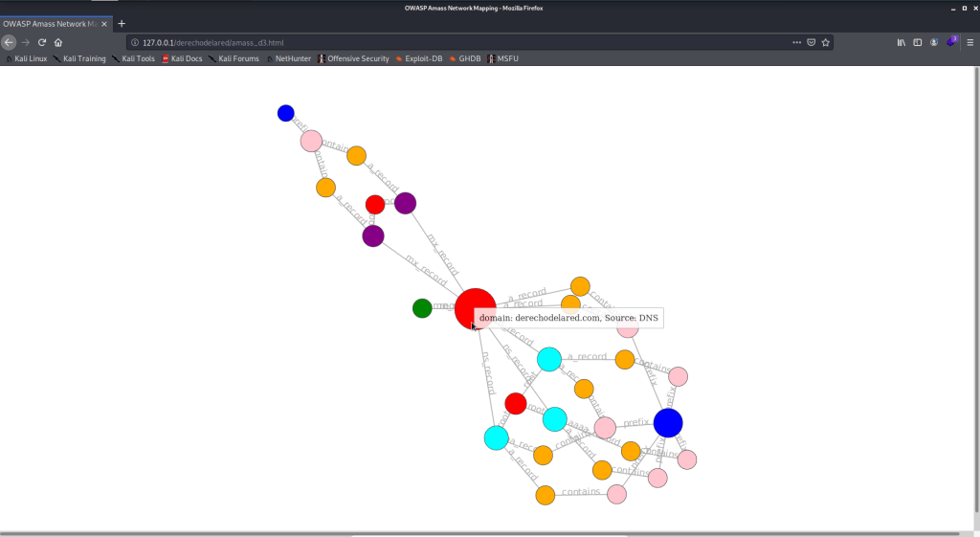The width and height of the screenshot is (980, 537).
Task: Select the green node left of the domain
Action: [422, 308]
